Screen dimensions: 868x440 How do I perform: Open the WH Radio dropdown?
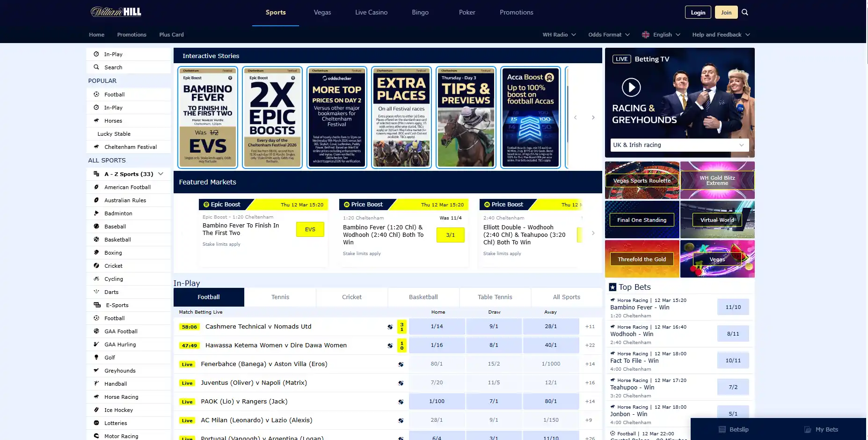(x=559, y=35)
